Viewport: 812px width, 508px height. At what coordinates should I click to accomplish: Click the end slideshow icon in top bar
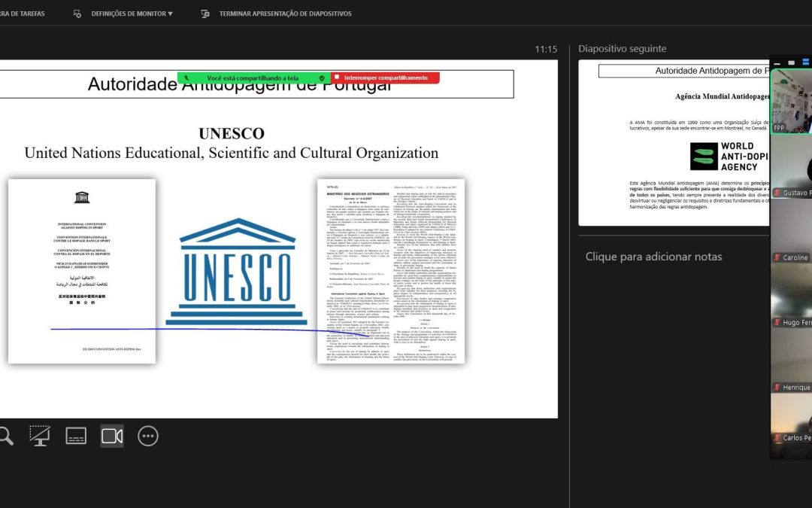205,14
